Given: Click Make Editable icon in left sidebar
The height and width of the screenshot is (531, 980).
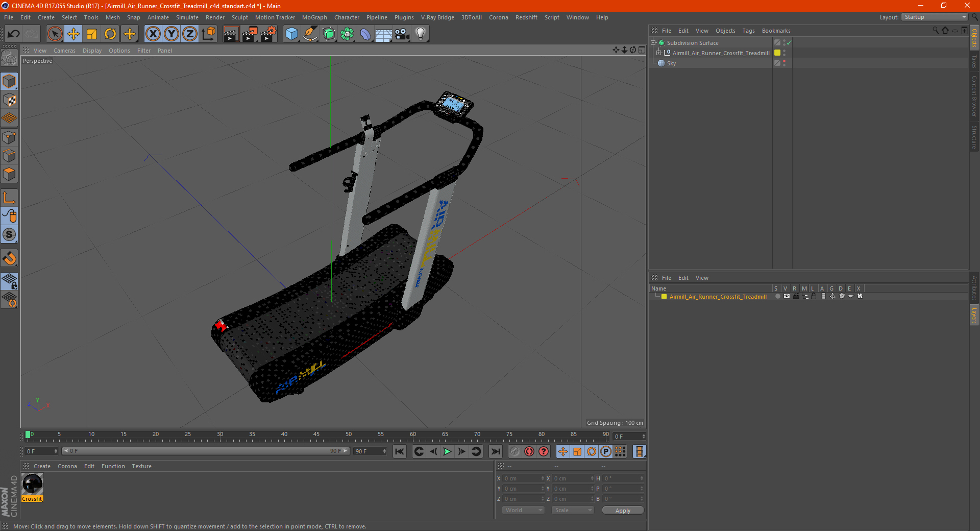Looking at the screenshot, I should [x=9, y=58].
